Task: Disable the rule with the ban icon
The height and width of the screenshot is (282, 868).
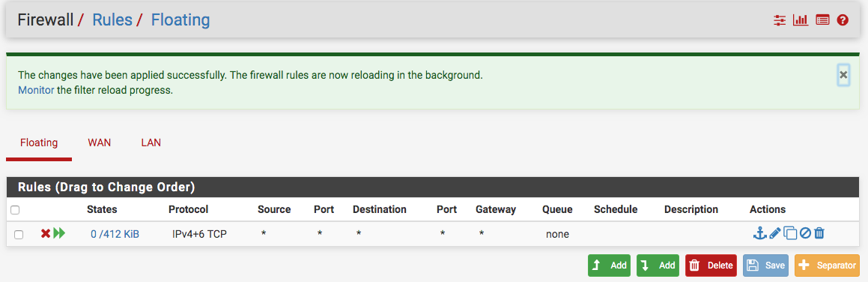Action: [805, 234]
